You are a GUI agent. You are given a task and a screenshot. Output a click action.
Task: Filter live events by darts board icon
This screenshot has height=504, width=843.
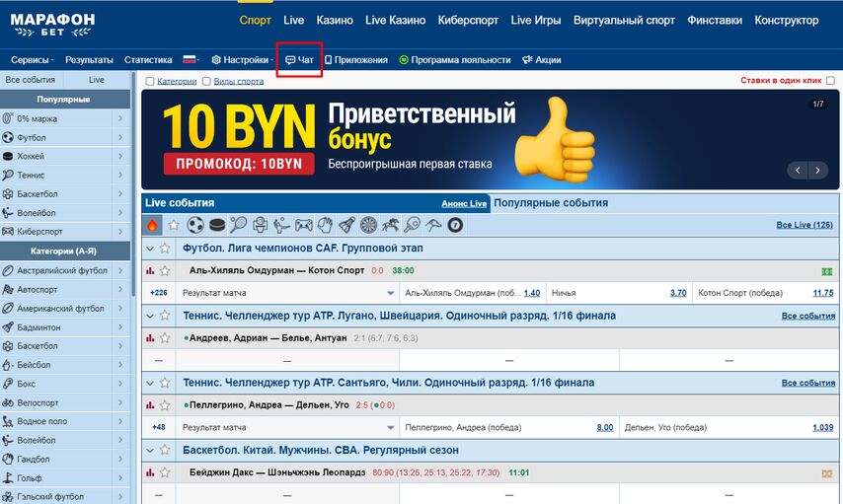[x=368, y=225]
